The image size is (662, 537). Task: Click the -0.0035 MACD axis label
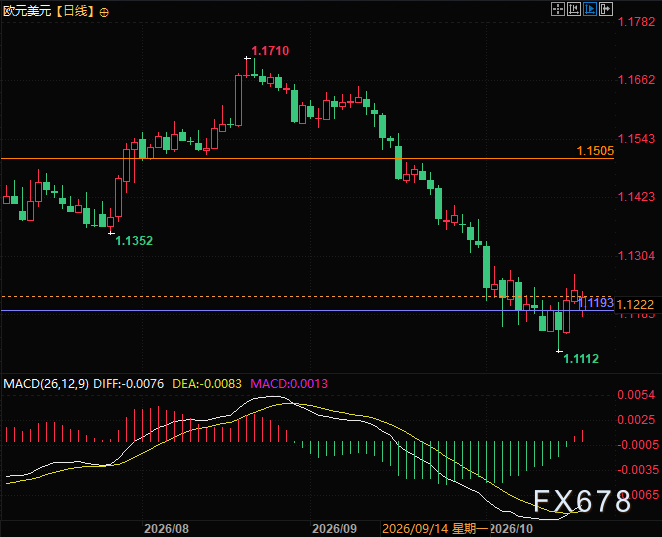pyautogui.click(x=638, y=469)
